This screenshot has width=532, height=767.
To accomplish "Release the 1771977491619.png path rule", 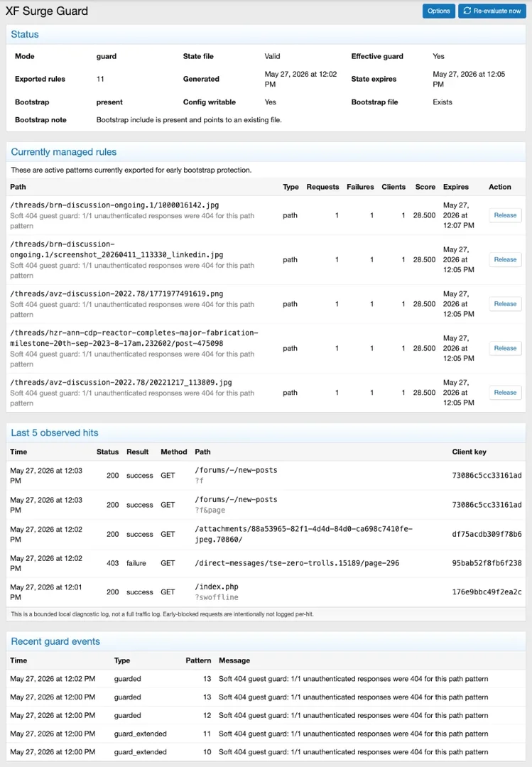I will 505,304.
